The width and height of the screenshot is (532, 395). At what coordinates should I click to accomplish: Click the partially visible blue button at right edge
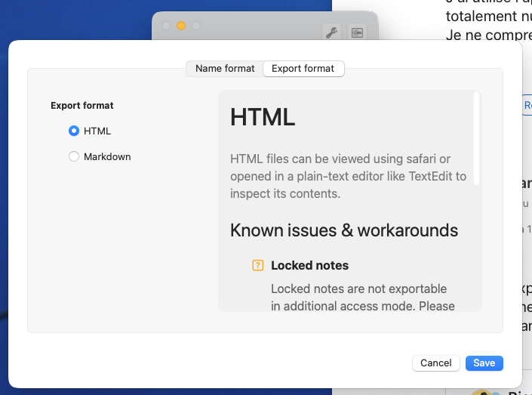pos(527,106)
